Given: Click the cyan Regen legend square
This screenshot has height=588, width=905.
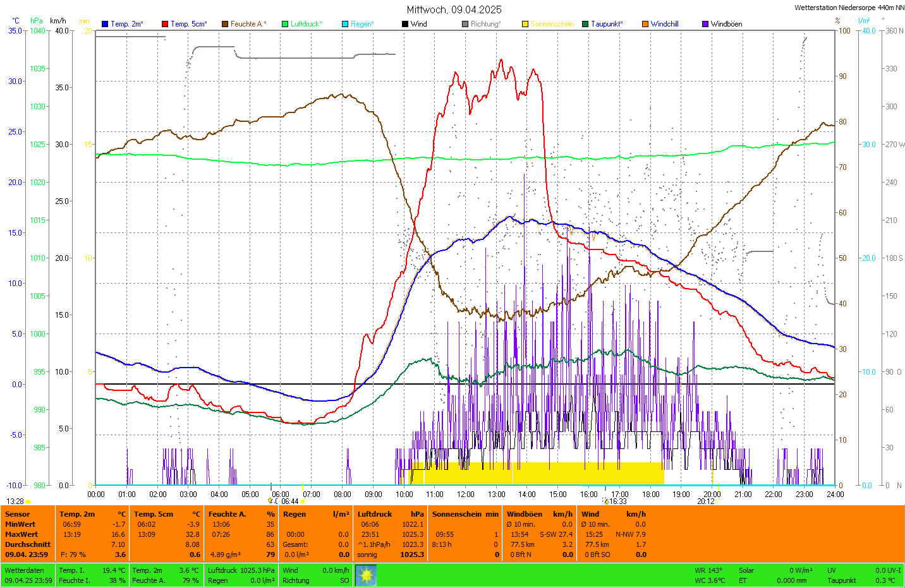Looking at the screenshot, I should point(345,24).
